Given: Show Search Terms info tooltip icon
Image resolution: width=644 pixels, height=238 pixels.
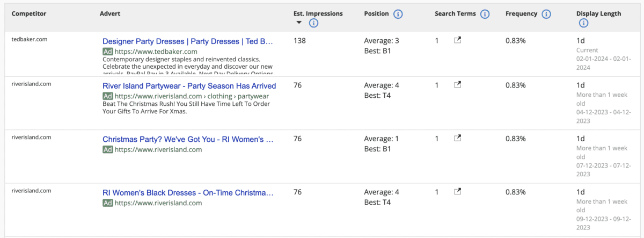Looking at the screenshot, I should 485,14.
